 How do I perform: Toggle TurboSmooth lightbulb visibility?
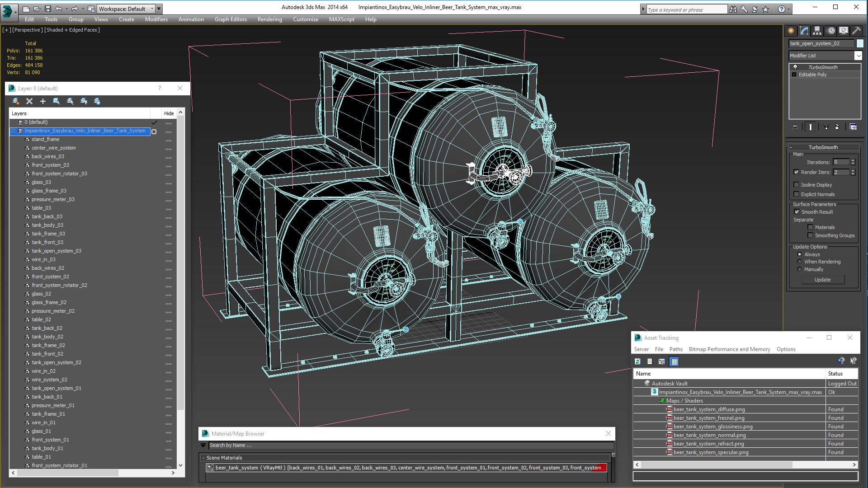point(795,67)
